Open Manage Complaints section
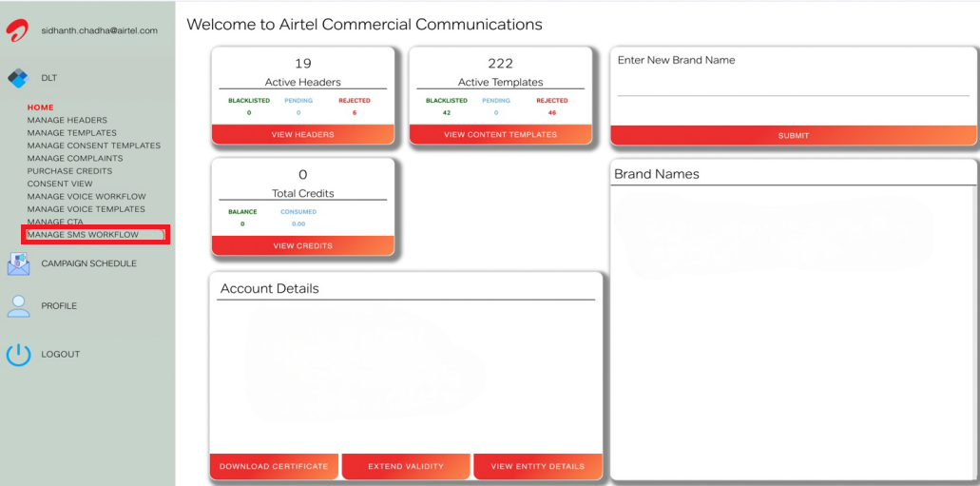The image size is (980, 486). 74,159
